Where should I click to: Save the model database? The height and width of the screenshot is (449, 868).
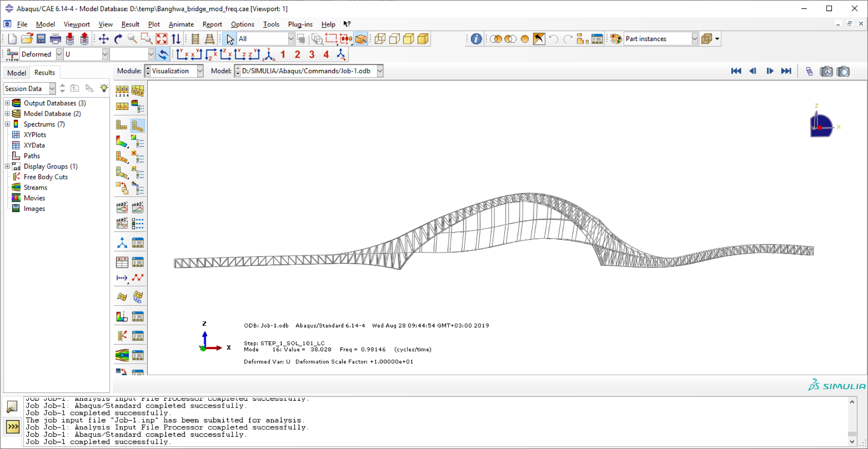point(41,39)
